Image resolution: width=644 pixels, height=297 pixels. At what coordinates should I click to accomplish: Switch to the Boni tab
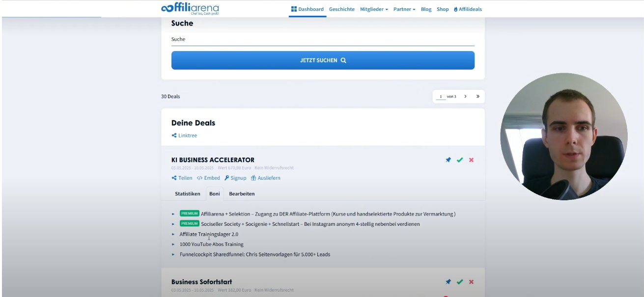click(x=215, y=193)
